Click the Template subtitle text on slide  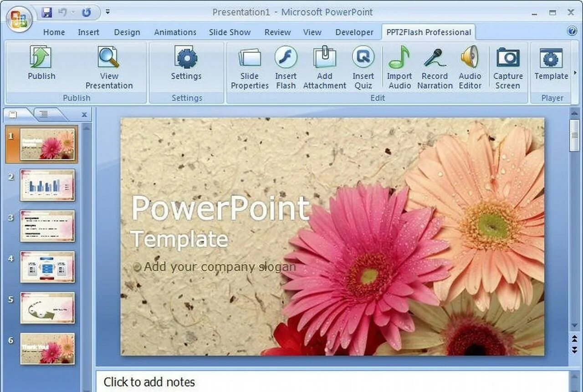click(179, 239)
